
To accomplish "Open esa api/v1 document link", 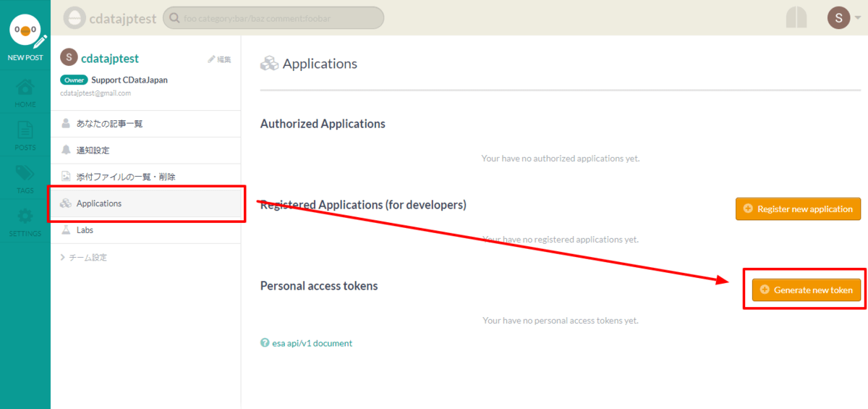I will [312, 343].
